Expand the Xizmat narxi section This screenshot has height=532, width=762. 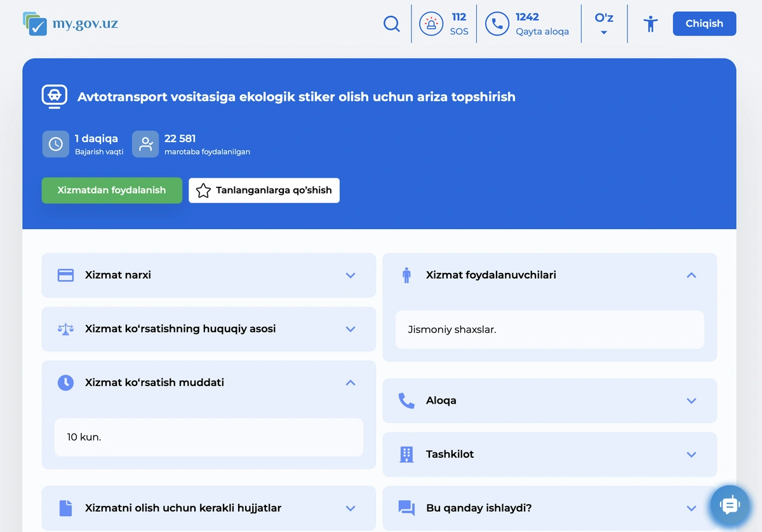click(350, 276)
